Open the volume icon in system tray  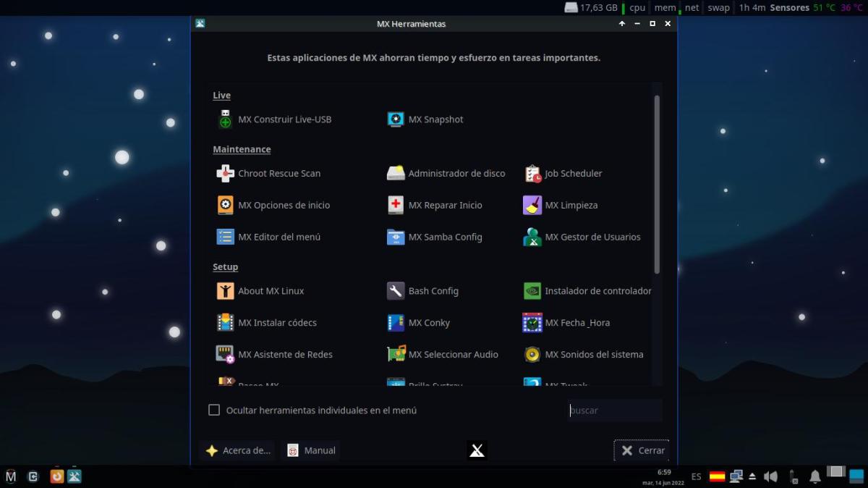770,476
